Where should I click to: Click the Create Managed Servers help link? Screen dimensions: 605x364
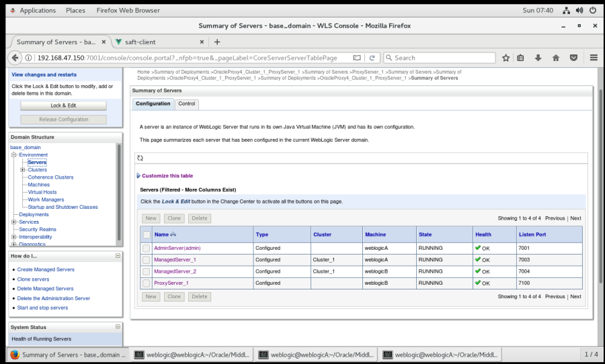coord(46,269)
